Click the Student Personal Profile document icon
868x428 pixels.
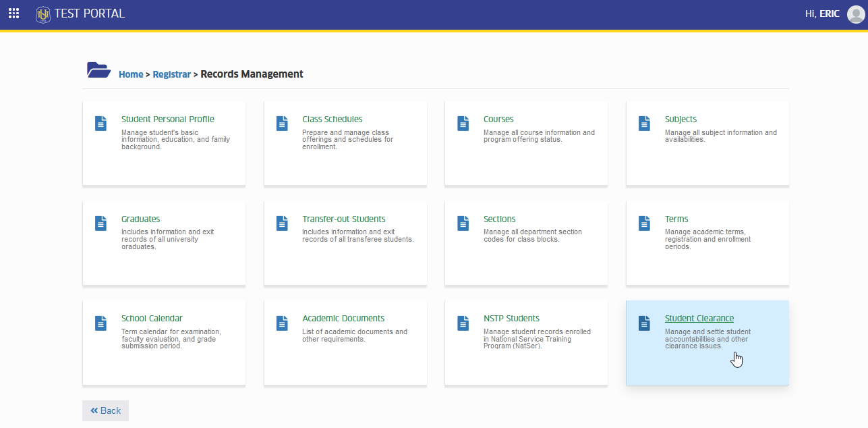click(100, 124)
